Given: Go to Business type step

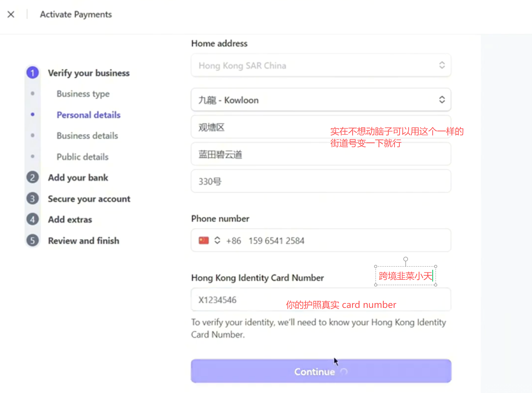Looking at the screenshot, I should [83, 94].
